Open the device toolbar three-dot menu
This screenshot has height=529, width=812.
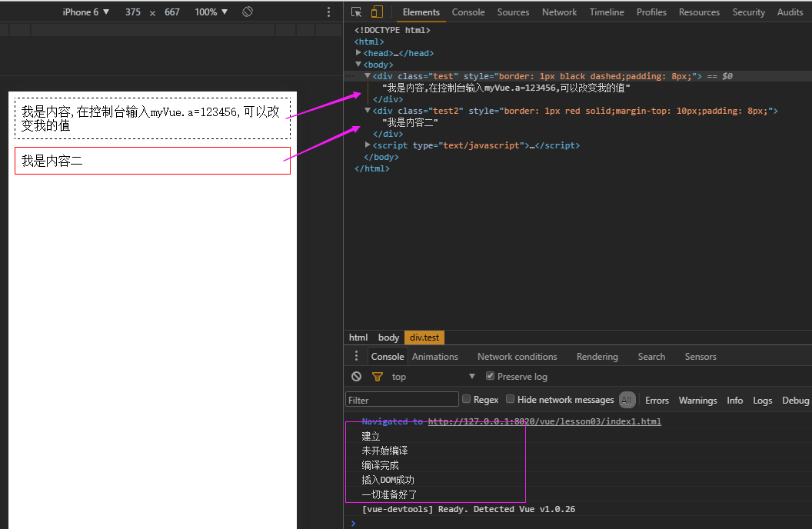pos(328,12)
